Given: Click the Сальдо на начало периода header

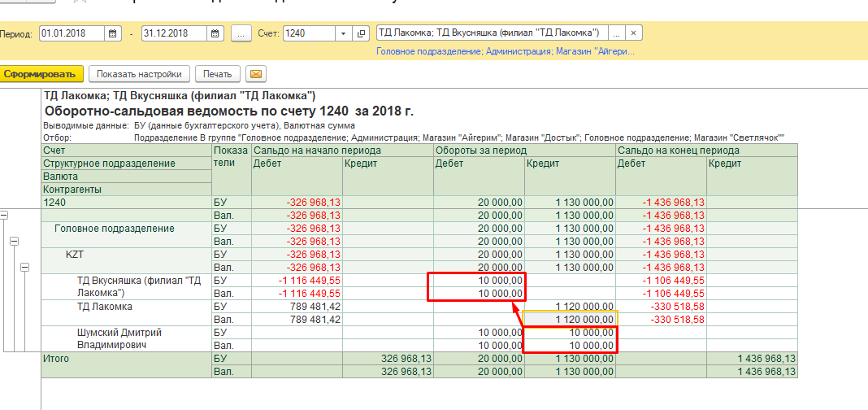Looking at the screenshot, I should [343, 150].
